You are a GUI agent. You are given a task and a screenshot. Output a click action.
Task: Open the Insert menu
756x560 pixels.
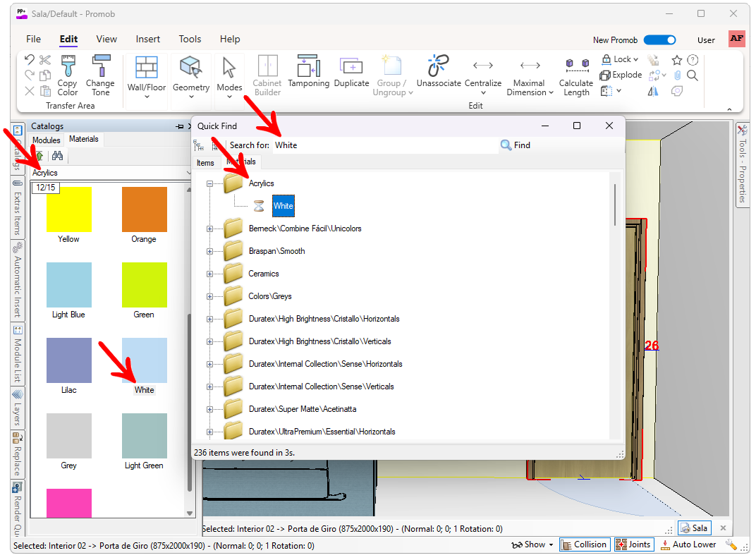point(148,39)
